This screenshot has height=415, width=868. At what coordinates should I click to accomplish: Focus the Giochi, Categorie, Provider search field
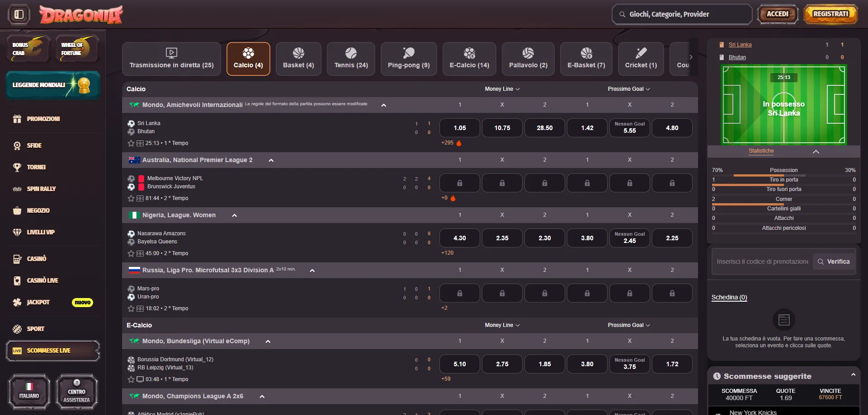coord(682,14)
